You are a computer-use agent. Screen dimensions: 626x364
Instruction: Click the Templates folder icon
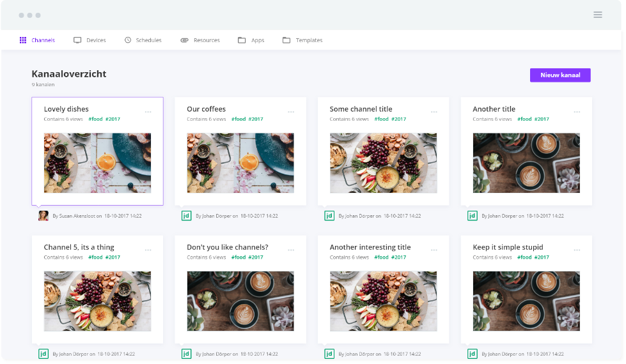(286, 40)
